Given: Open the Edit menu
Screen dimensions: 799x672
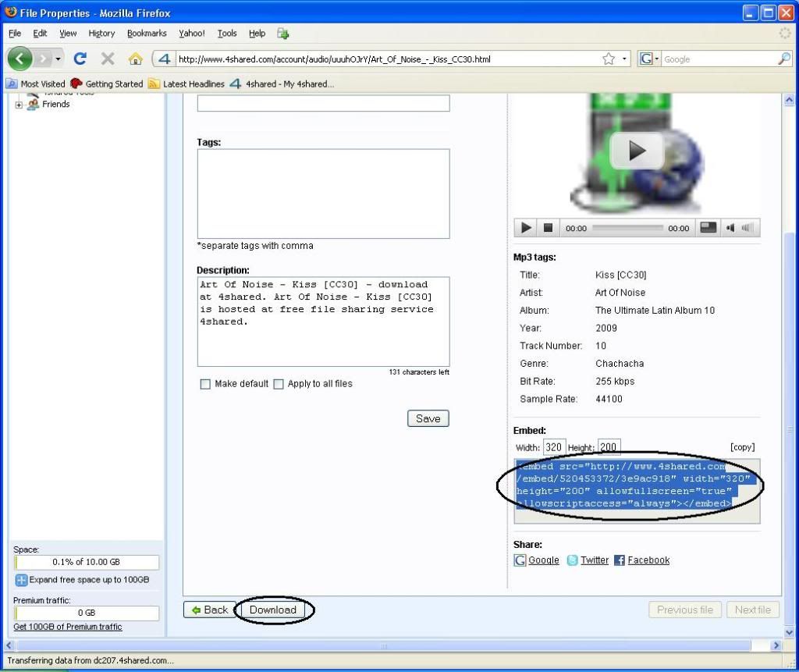Looking at the screenshot, I should pos(40,34).
